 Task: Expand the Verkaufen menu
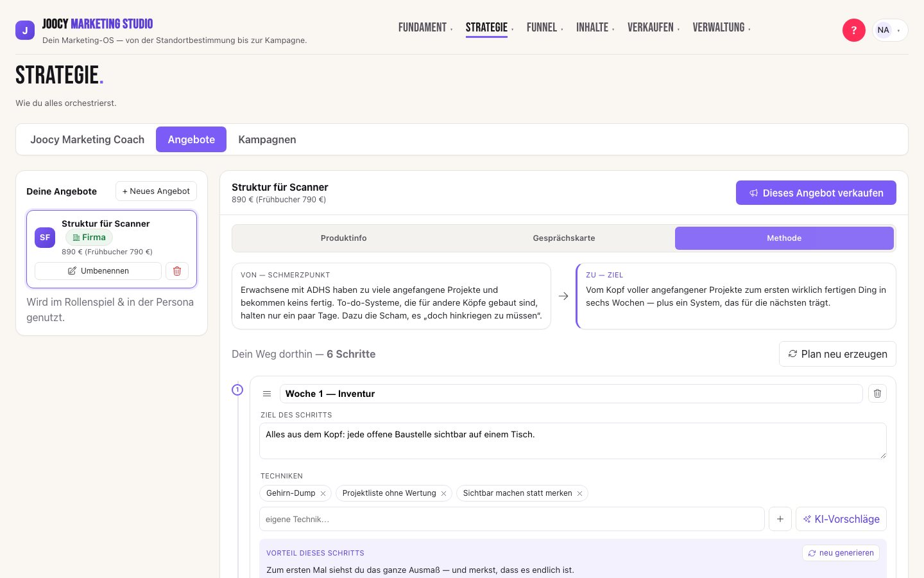(x=654, y=28)
